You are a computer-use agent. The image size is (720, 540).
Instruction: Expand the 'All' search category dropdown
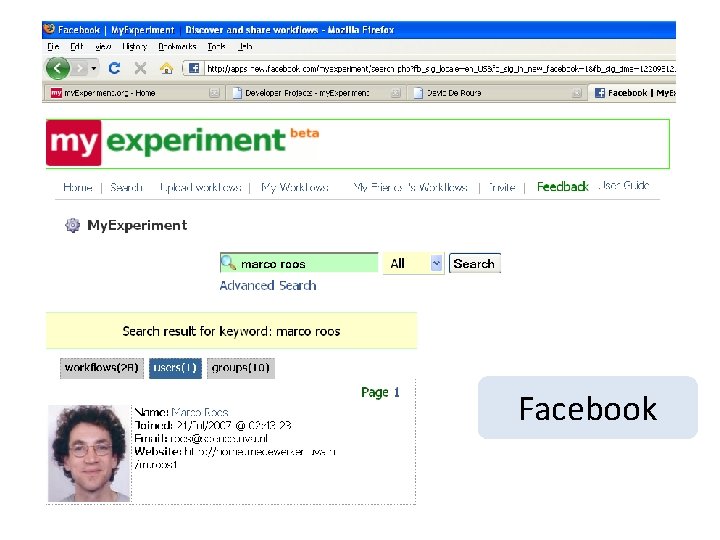pyautogui.click(x=413, y=264)
